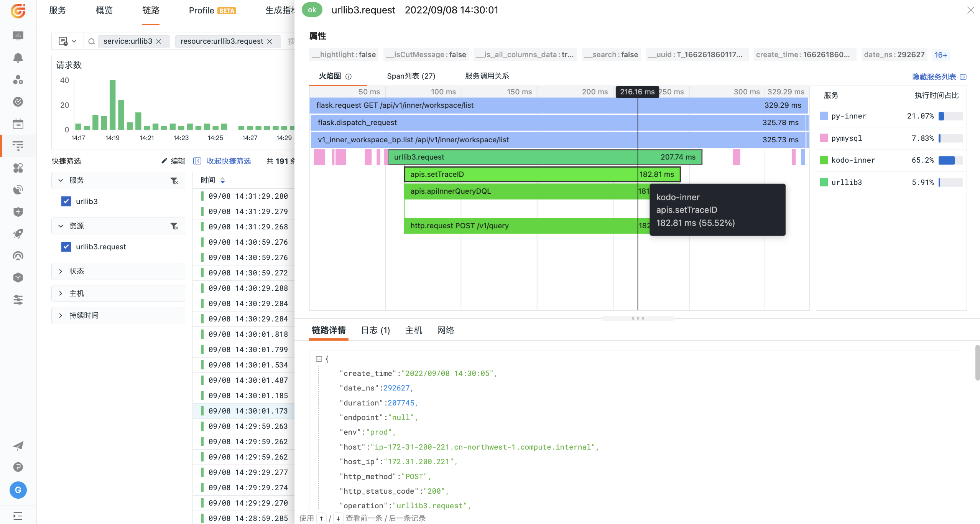Select the http.request POST /v1/query span
The height and width of the screenshot is (524, 980).
(527, 226)
